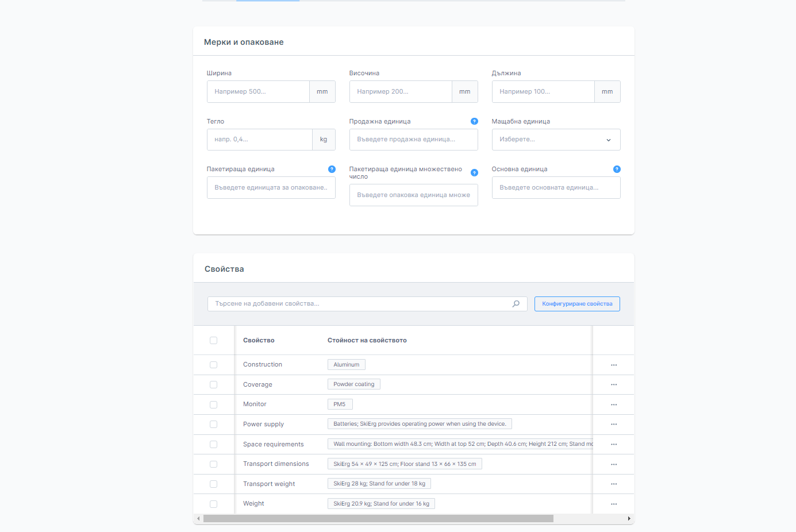796x532 pixels.
Task: Open the three-dot menu for Construction row
Action: click(x=614, y=365)
